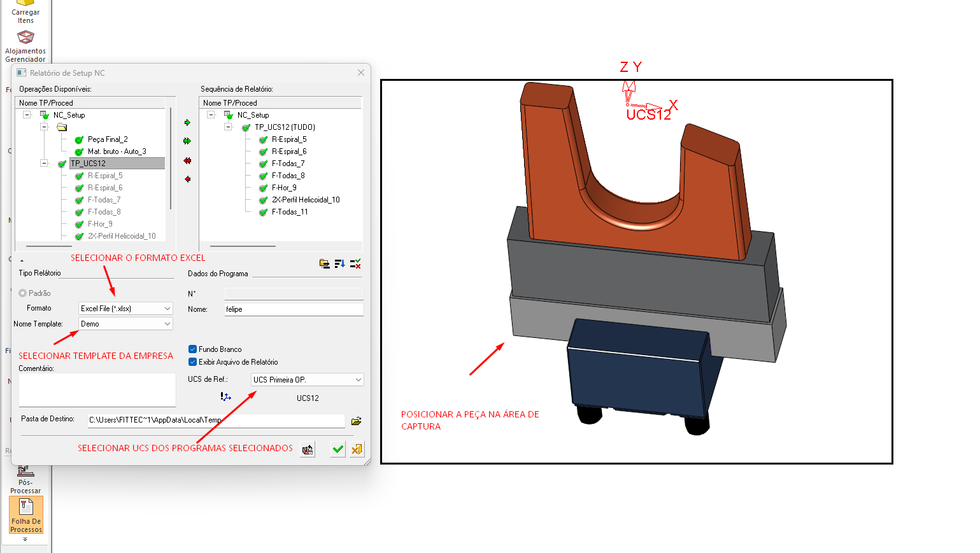Select 2X-Perfil Helicoidal_10 in report sequence
The height and width of the screenshot is (553, 980).
(x=306, y=200)
